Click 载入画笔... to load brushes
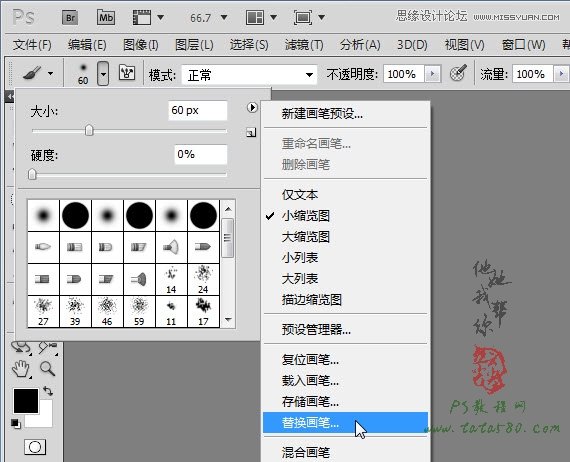Viewport: 570px width, 462px height. (x=310, y=381)
